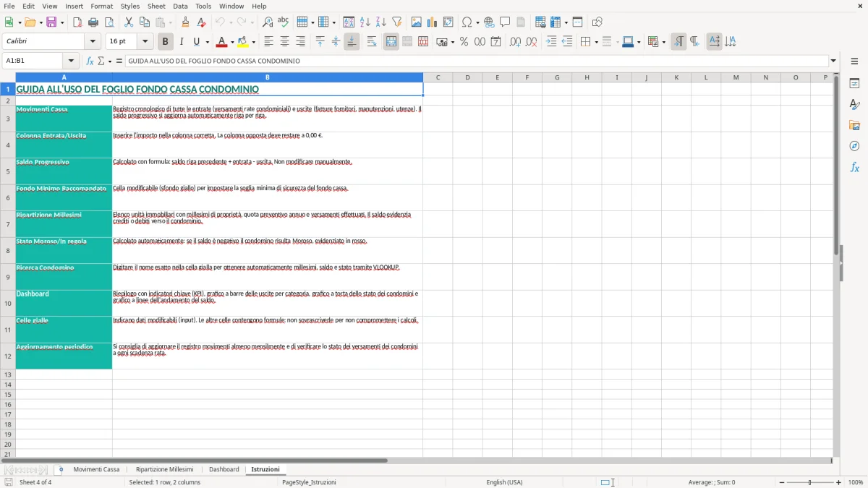Cut the selected cells
The image size is (868, 488).
coord(128,22)
